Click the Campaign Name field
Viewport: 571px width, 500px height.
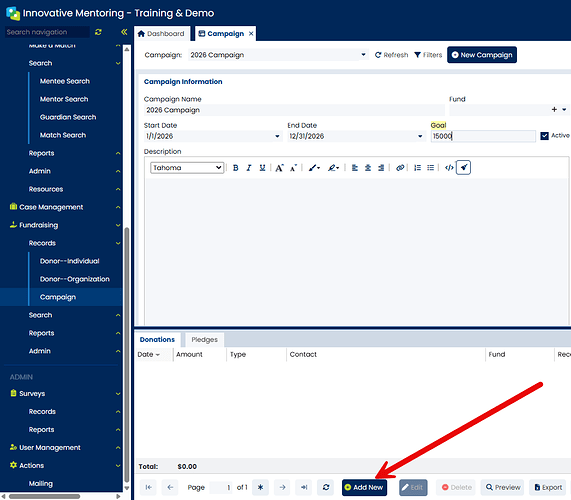pos(294,110)
